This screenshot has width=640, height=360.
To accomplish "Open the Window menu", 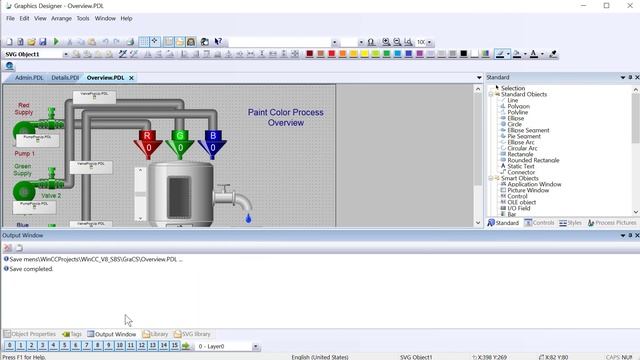I will click(105, 18).
